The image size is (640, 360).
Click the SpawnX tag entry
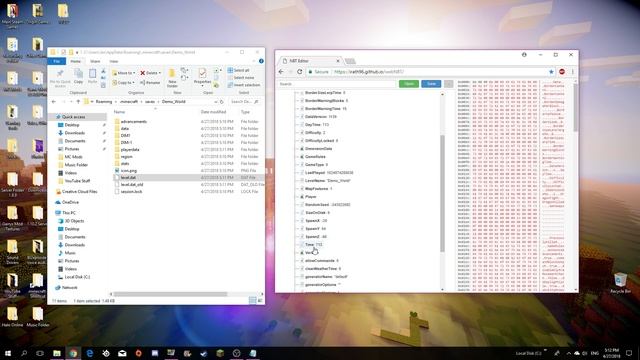316,220
